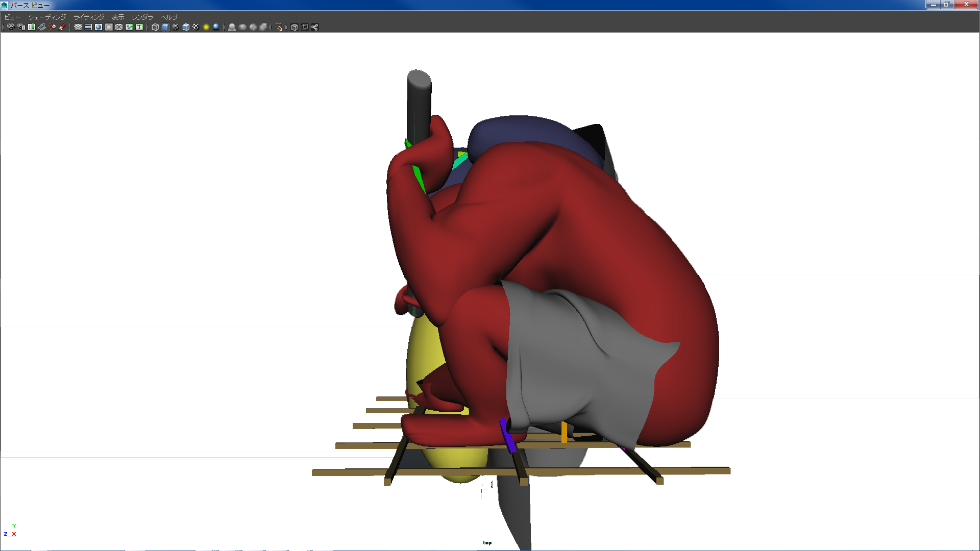This screenshot has height=551, width=980.
Task: Enable textured display checker sphere icon
Action: [x=196, y=27]
